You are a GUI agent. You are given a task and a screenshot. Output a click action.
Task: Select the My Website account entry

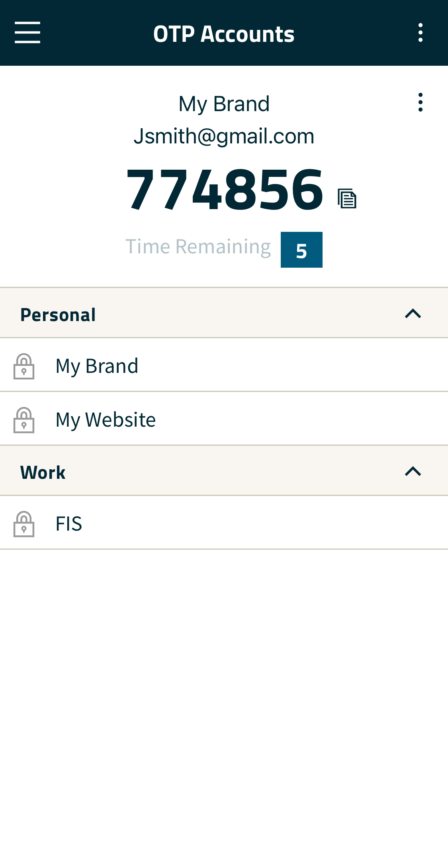pos(224,419)
